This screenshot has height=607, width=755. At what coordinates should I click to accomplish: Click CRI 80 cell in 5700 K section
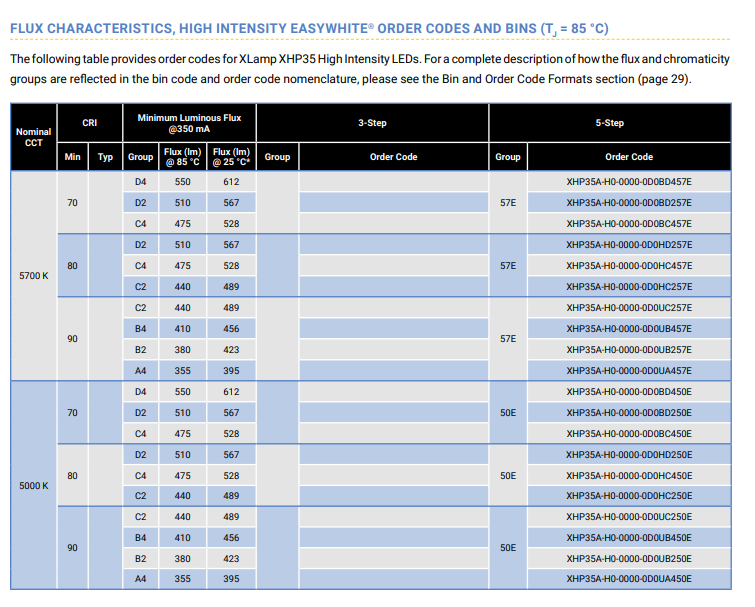coord(72,266)
